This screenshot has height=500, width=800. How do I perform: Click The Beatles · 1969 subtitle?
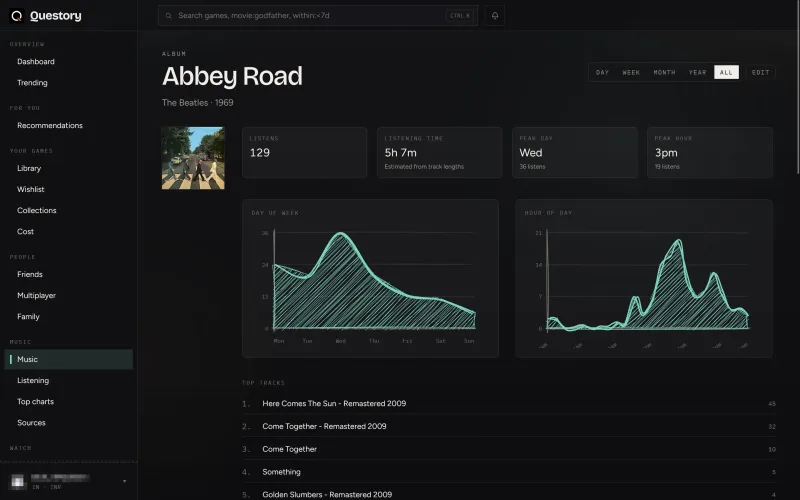tap(197, 103)
